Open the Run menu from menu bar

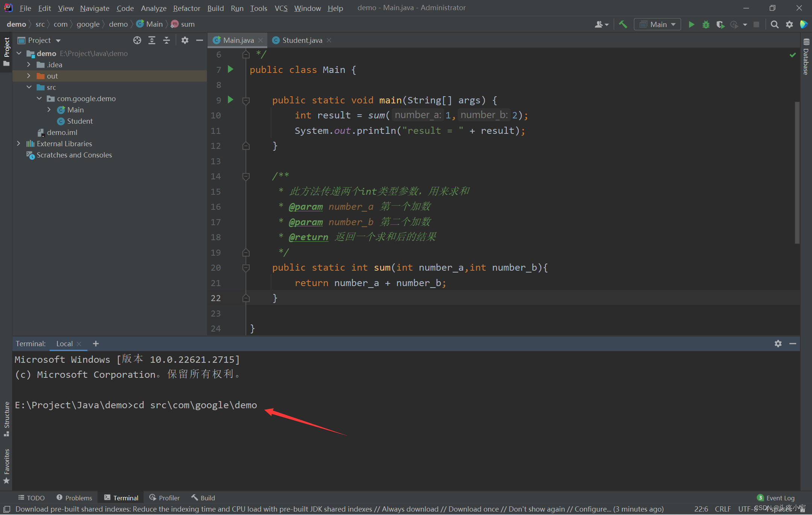237,8
